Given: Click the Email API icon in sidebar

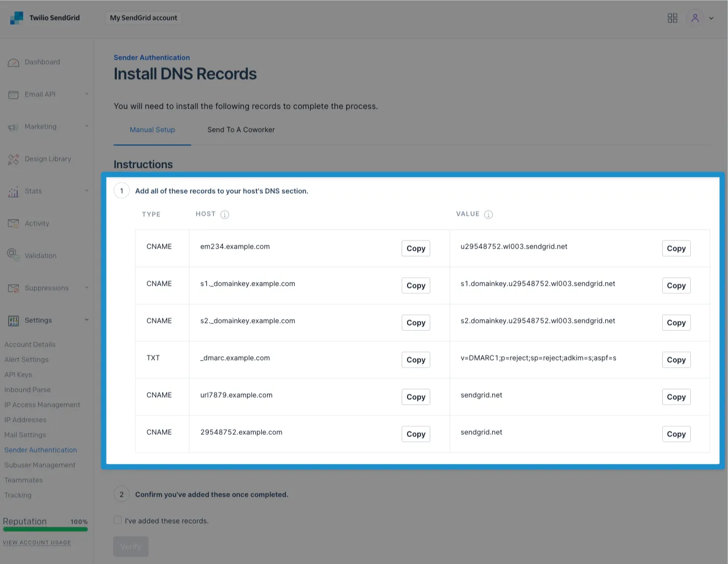Looking at the screenshot, I should tap(13, 95).
